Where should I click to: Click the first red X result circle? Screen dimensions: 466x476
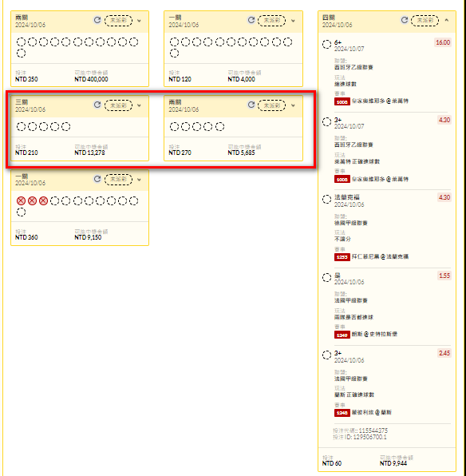21,201
